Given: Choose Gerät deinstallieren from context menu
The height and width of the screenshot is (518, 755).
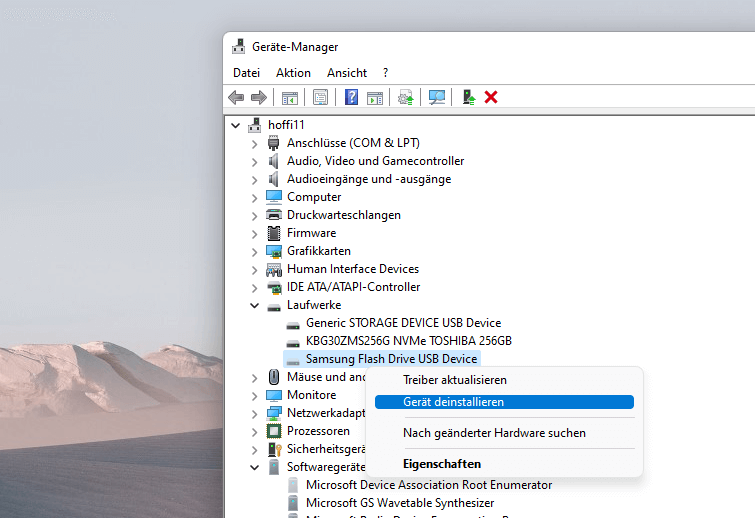Looking at the screenshot, I should [x=453, y=402].
